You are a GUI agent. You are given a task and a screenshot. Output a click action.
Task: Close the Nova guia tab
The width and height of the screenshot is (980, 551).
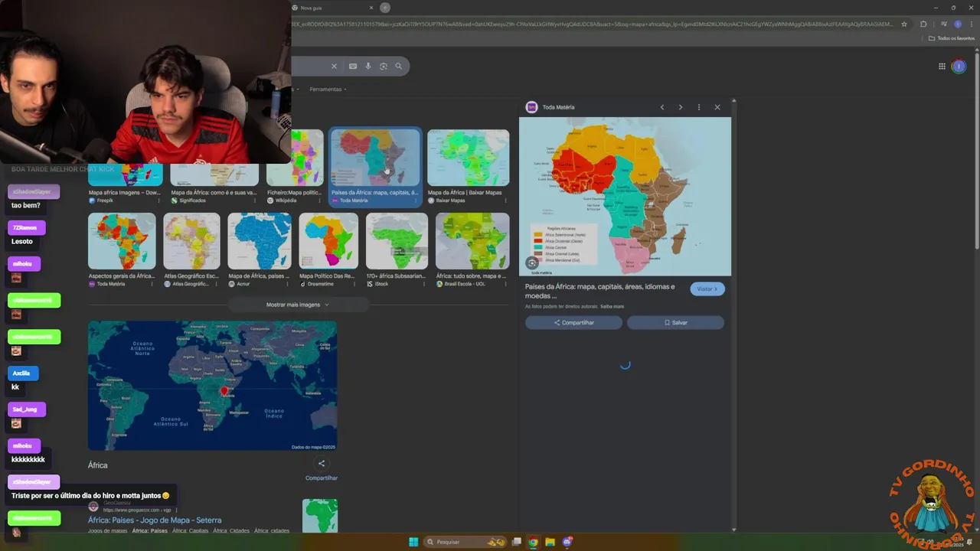[x=371, y=8]
